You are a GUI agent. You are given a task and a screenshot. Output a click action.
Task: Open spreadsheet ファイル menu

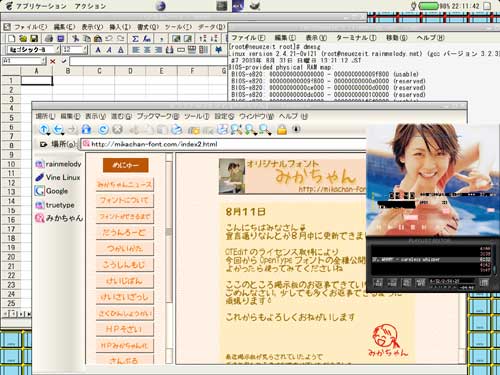[30, 27]
